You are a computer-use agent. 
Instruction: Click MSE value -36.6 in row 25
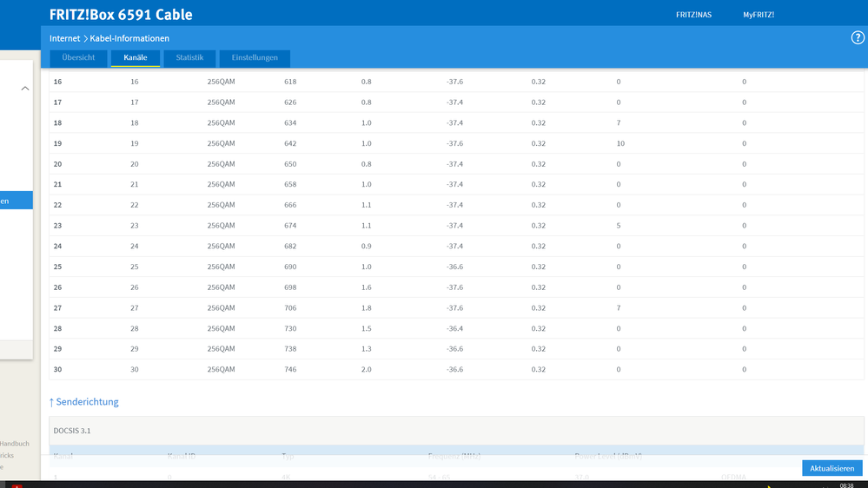click(x=454, y=267)
